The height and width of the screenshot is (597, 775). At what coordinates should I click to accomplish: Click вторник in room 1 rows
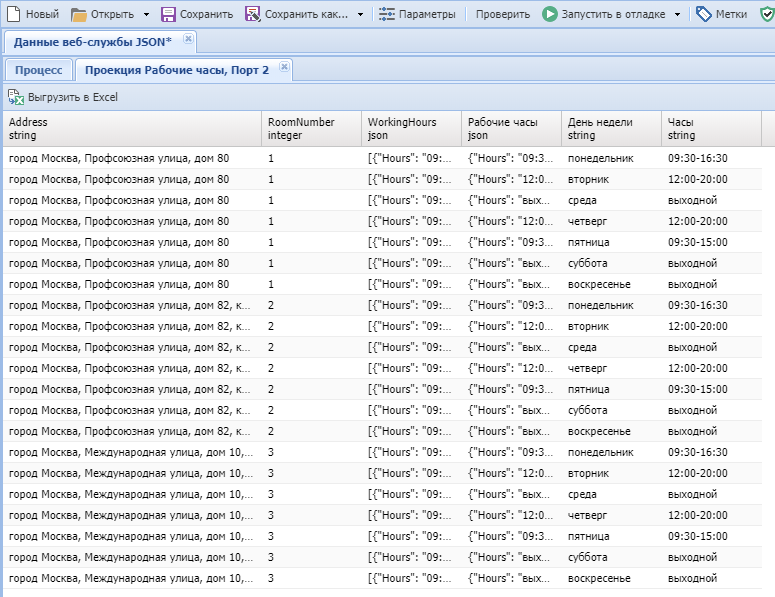point(588,179)
